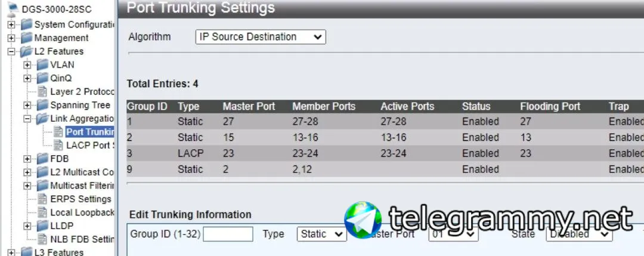Click the Group ID input field
The width and height of the screenshot is (644, 256).
228,235
